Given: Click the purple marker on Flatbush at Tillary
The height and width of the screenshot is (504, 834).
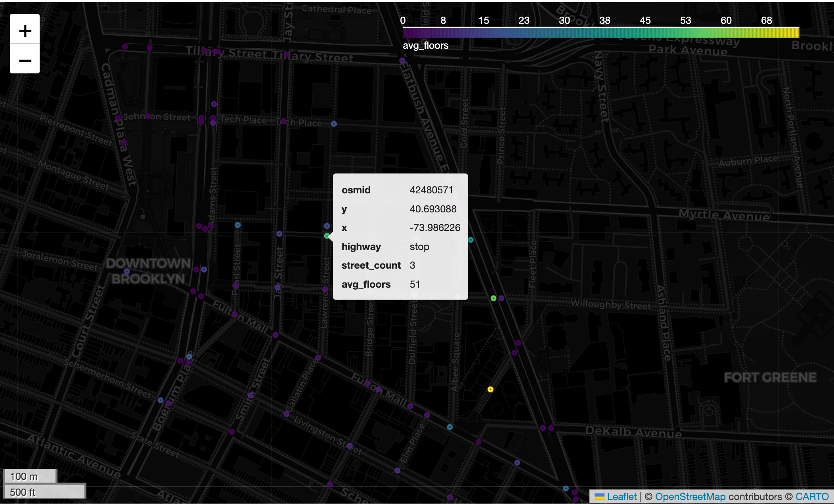Looking at the screenshot, I should [402, 61].
